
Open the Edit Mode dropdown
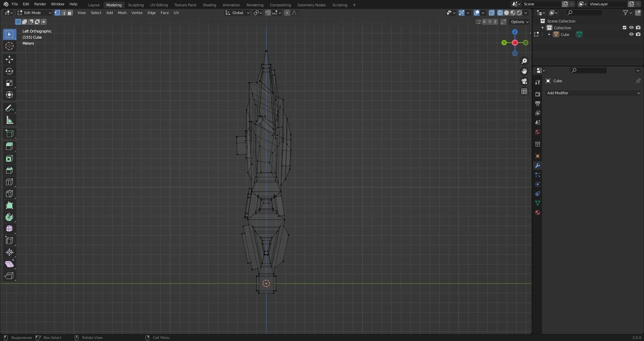point(34,13)
